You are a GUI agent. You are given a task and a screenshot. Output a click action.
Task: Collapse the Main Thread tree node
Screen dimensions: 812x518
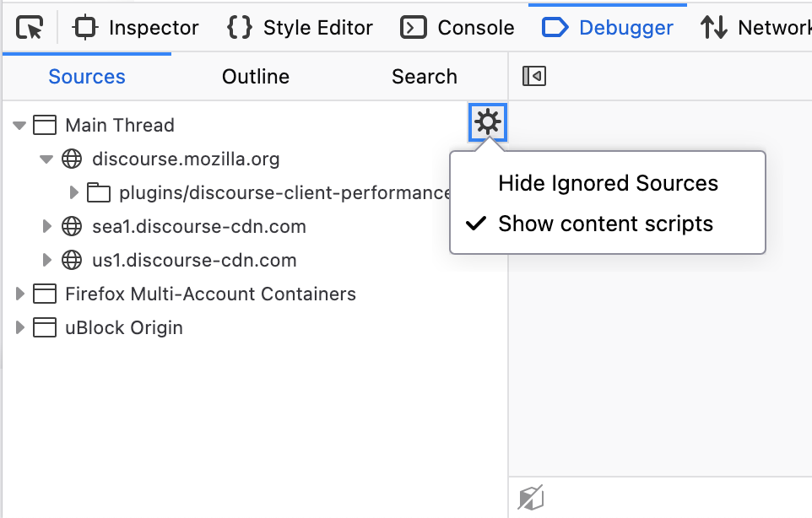click(19, 126)
